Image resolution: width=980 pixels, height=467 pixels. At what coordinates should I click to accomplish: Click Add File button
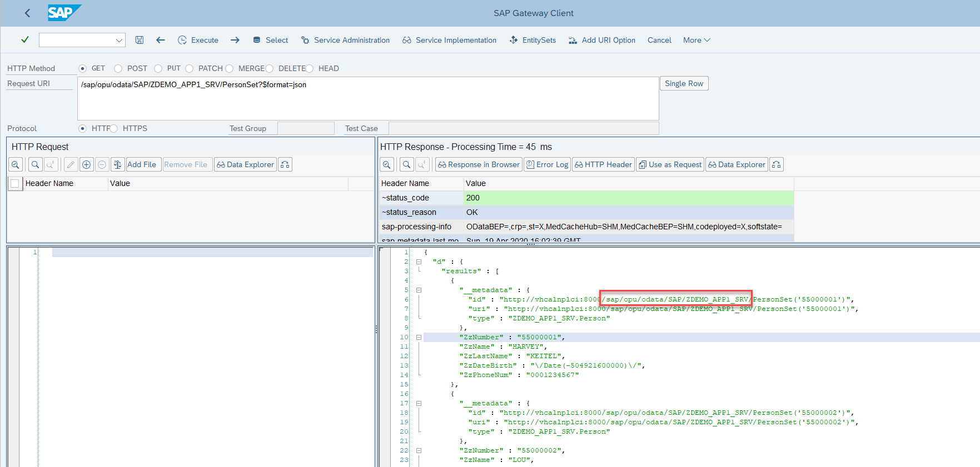tap(143, 164)
